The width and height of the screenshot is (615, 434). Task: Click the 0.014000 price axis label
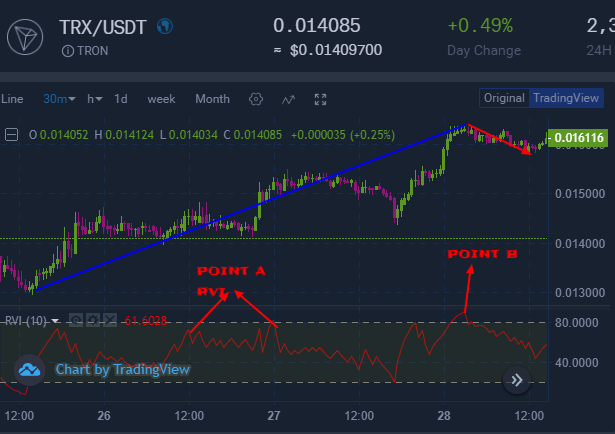pos(580,244)
